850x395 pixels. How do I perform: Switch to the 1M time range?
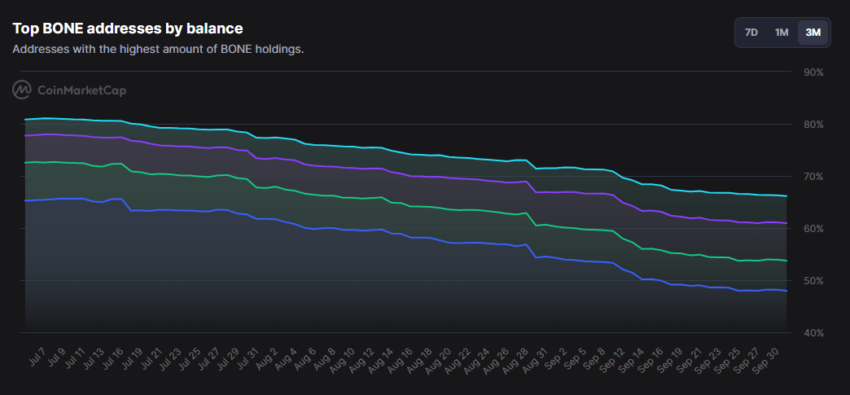pyautogui.click(x=781, y=33)
